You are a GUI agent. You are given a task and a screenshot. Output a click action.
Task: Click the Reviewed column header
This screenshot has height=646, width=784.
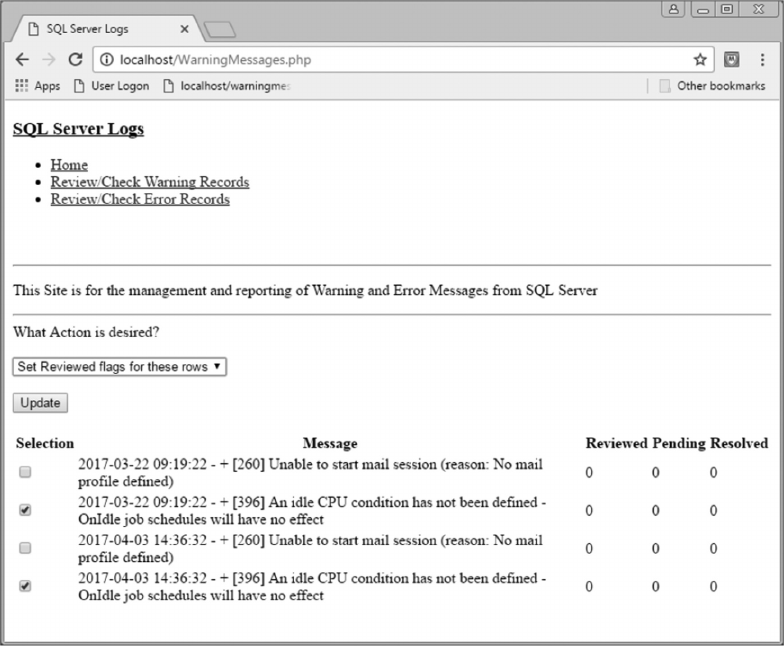click(x=616, y=444)
